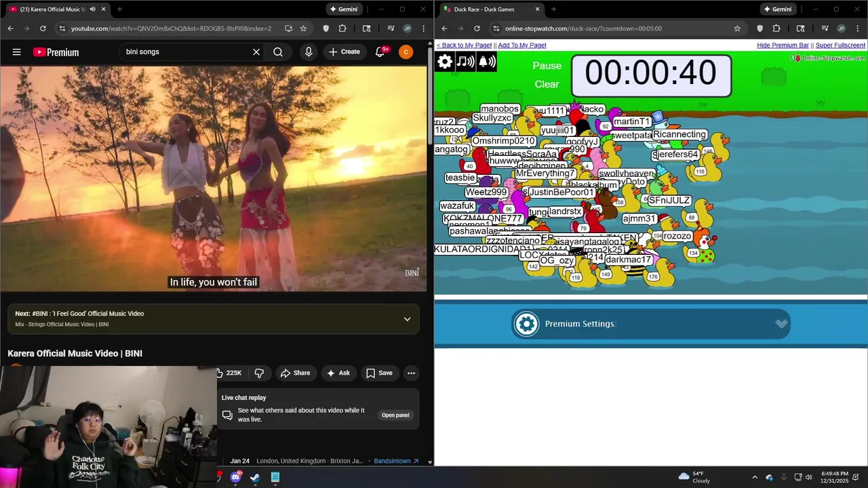Click '< Back to My Page!' link
Viewport: 868px width, 488px height.
tap(464, 45)
